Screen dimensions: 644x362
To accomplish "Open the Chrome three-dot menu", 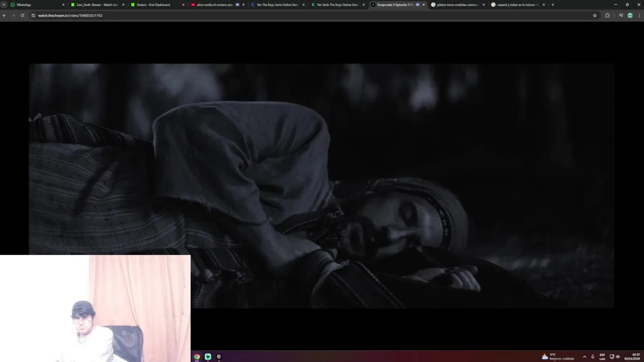I will [639, 16].
